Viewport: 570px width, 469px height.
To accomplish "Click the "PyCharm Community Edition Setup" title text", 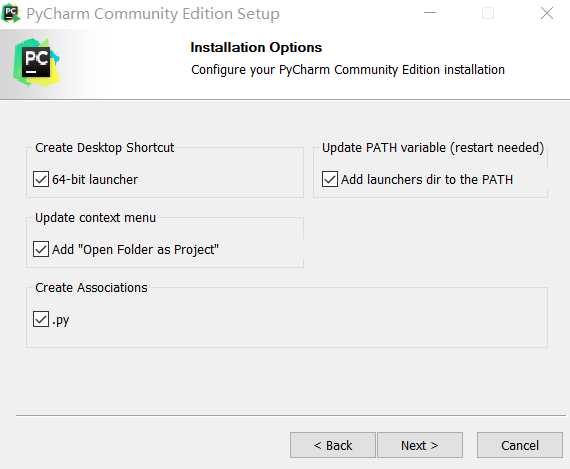I will [153, 14].
